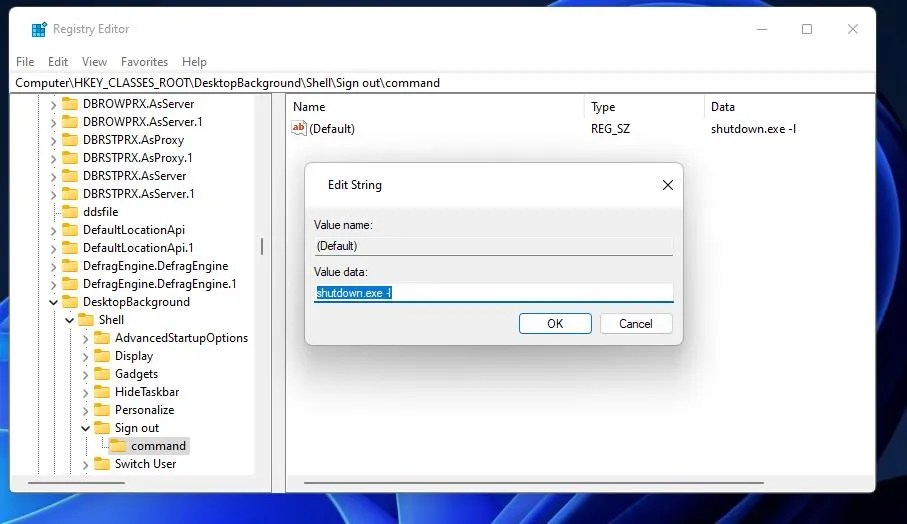This screenshot has width=907, height=524.
Task: Collapse the DesktopBackground key
Action: (53, 302)
